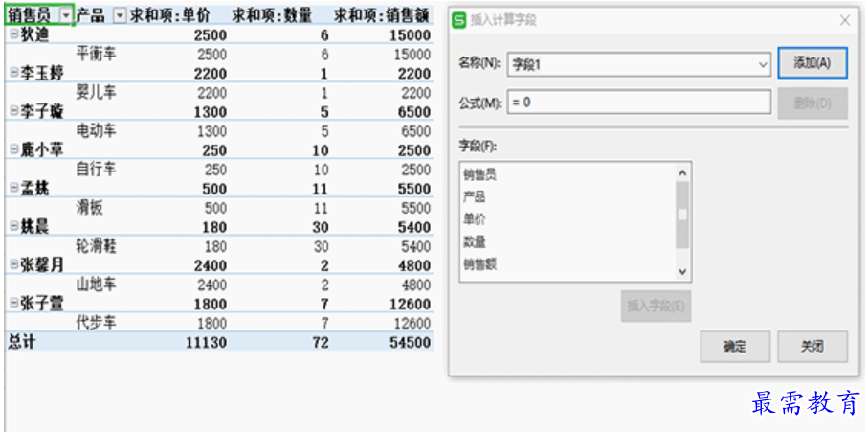Click the 删除(D) button
The height and width of the screenshot is (433, 868).
pyautogui.click(x=812, y=103)
